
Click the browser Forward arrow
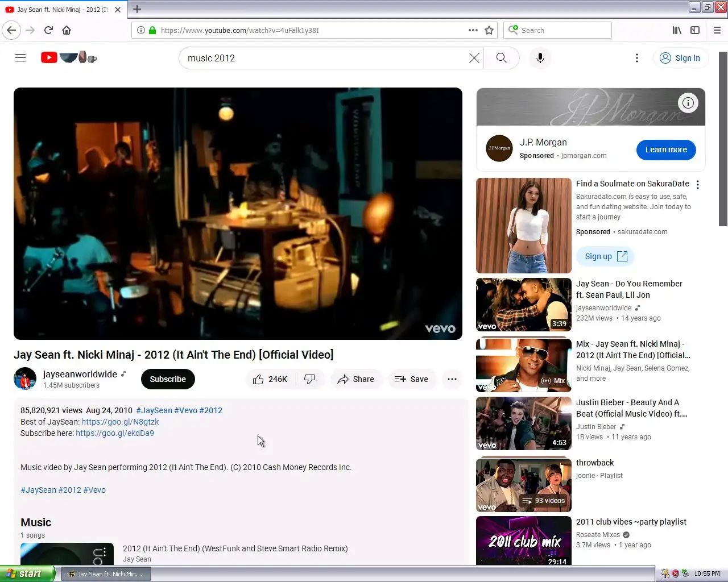click(30, 30)
